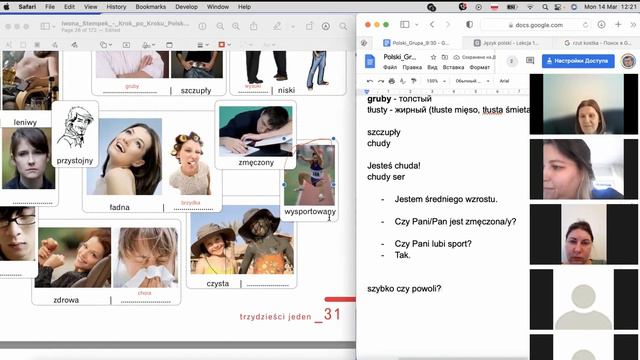The height and width of the screenshot is (360, 640).
Task: Open the History menu
Action: pyautogui.click(x=116, y=7)
